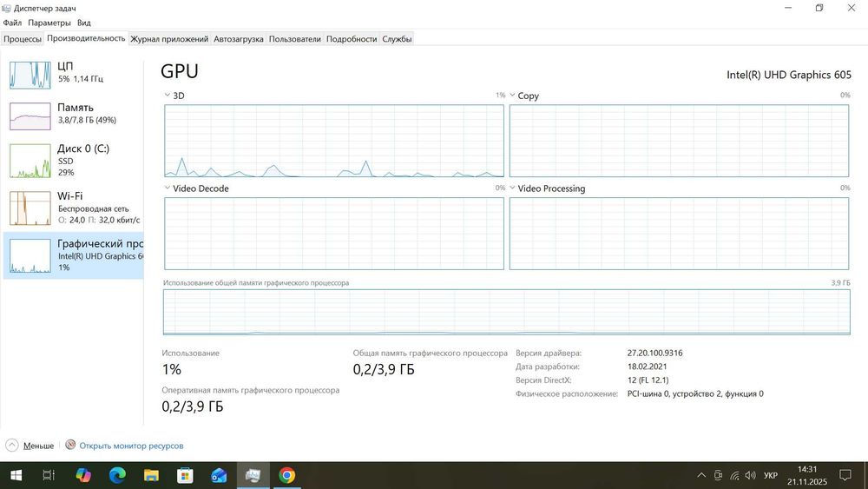Open the Открыть монитор ресурсов link
Screen dimensions: 868x489
(x=131, y=446)
